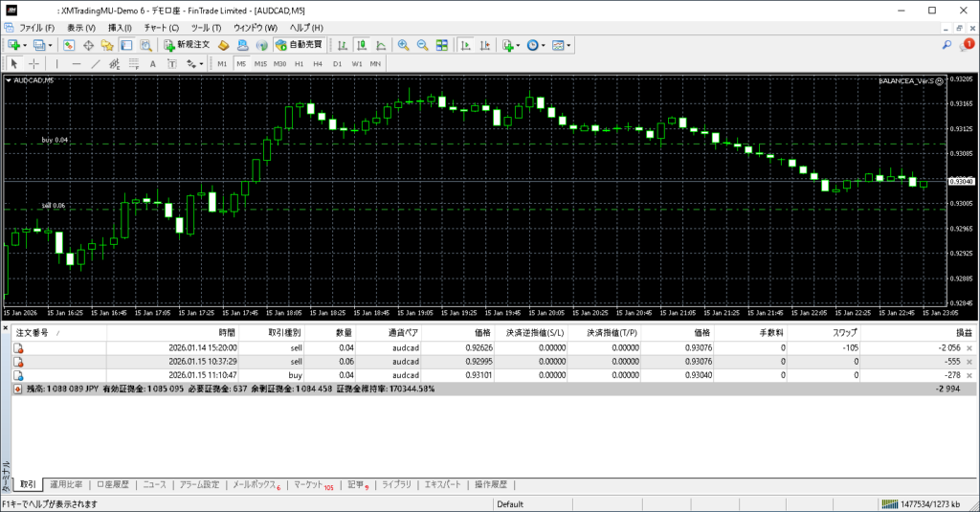
Task: Click the tile windows icon
Action: (442, 45)
